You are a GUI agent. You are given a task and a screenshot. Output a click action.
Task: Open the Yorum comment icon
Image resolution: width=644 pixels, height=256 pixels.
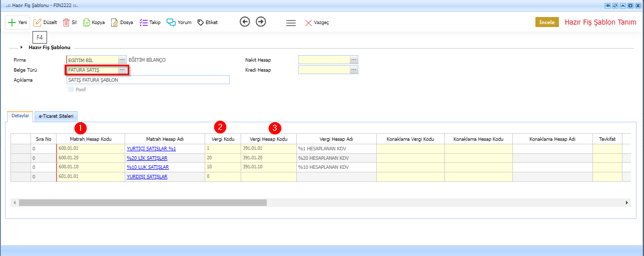(171, 23)
